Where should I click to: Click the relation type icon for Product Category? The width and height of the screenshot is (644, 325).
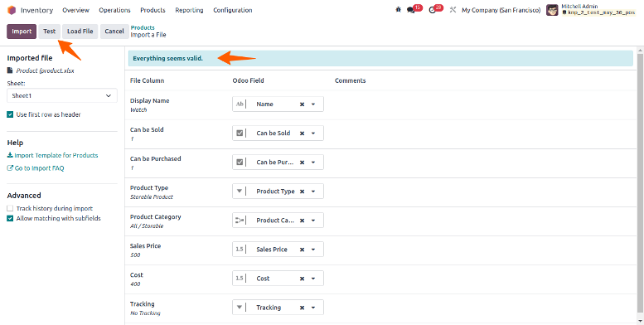[240, 221]
